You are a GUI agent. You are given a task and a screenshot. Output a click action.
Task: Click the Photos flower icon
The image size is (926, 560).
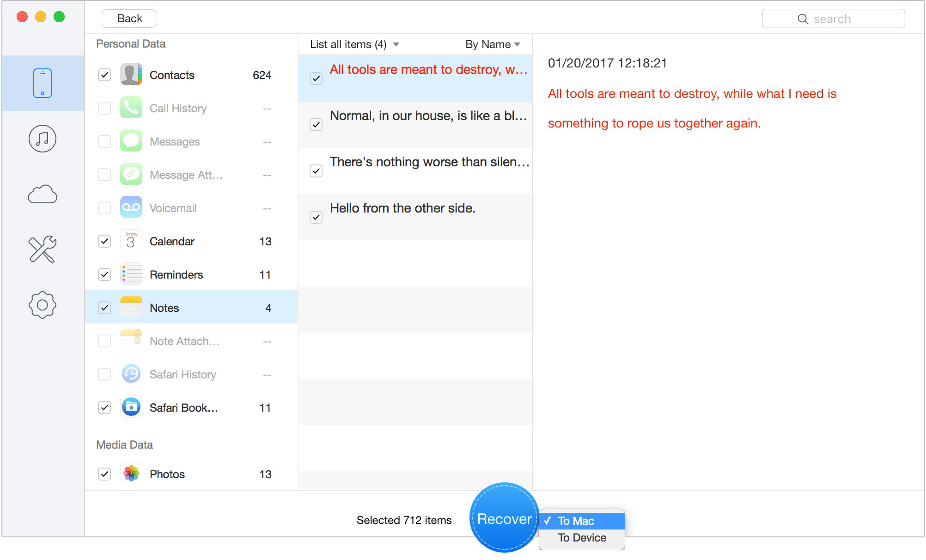pyautogui.click(x=131, y=474)
